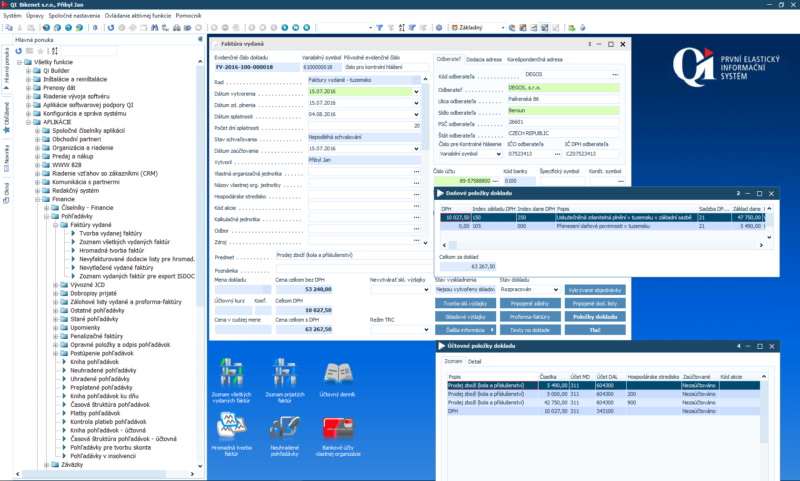Screen dimensions: 800x481
Task: Click the ellipsis button next to IČO odberateľa
Action: coord(557,154)
